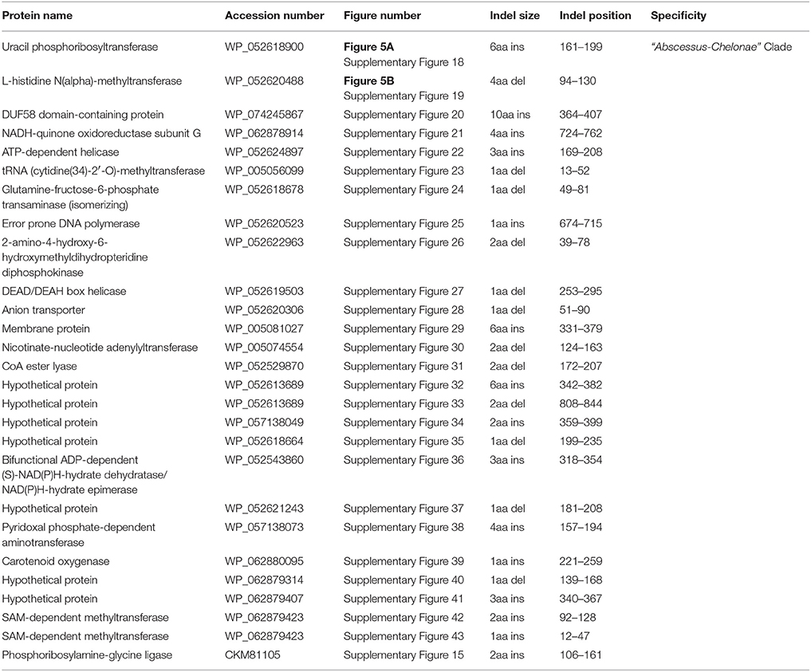
Task: Click the Uracil phosphoribosyltransferase protein name
Action: pyautogui.click(x=80, y=47)
